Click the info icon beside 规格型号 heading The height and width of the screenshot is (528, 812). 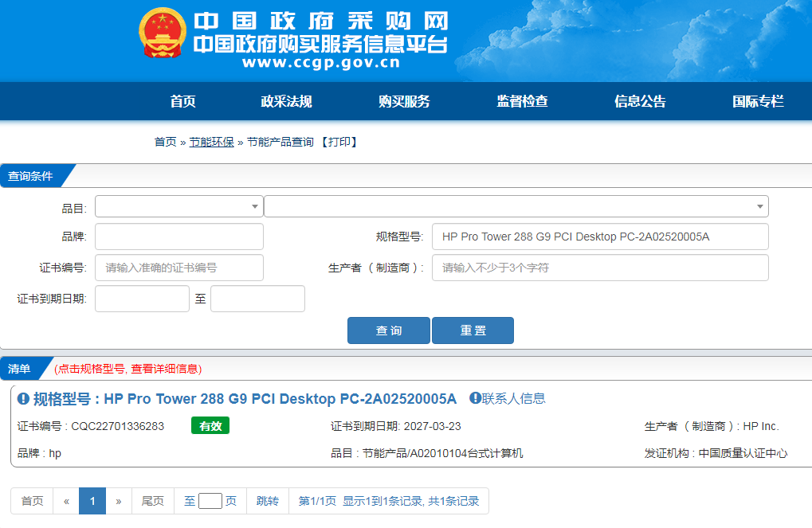click(23, 398)
